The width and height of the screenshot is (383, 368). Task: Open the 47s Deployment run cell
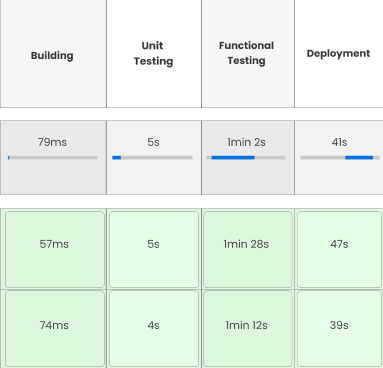[x=339, y=249]
